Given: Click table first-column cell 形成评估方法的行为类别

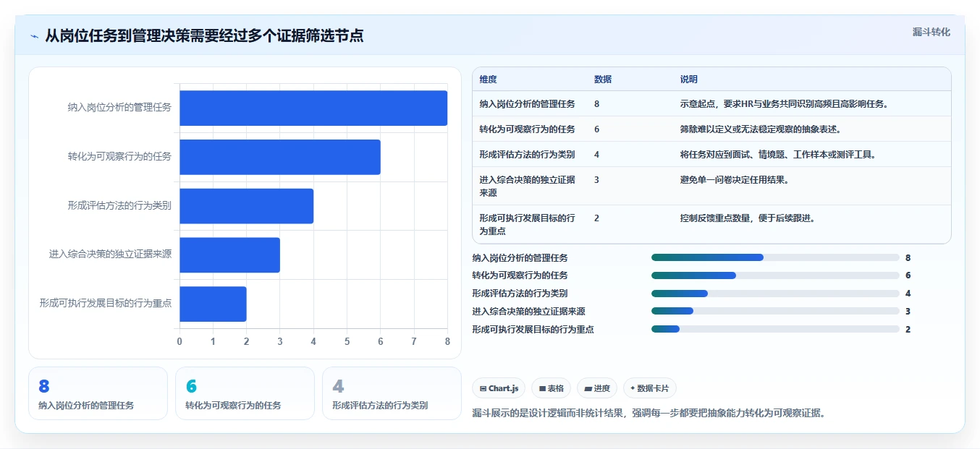Looking at the screenshot, I should 527,155.
